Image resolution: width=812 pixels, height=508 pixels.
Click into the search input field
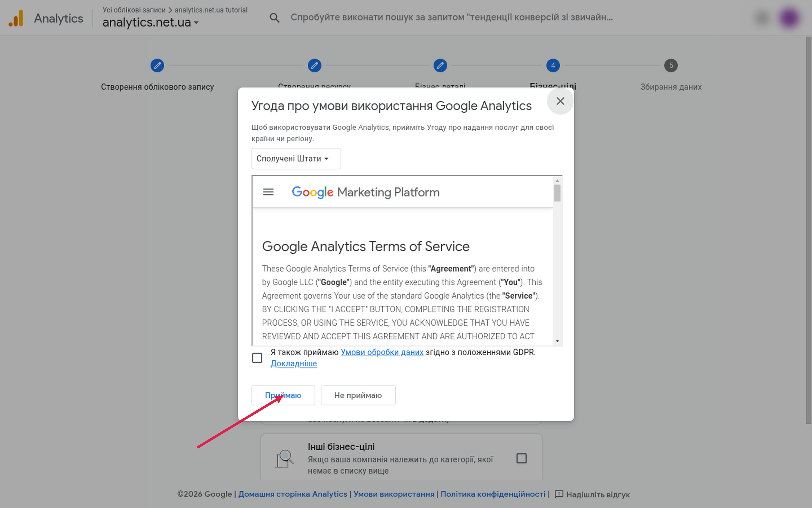point(452,17)
